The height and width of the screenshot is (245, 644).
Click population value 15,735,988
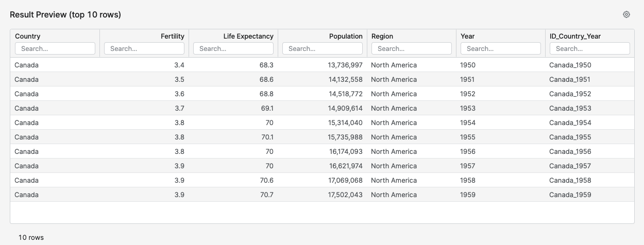345,137
